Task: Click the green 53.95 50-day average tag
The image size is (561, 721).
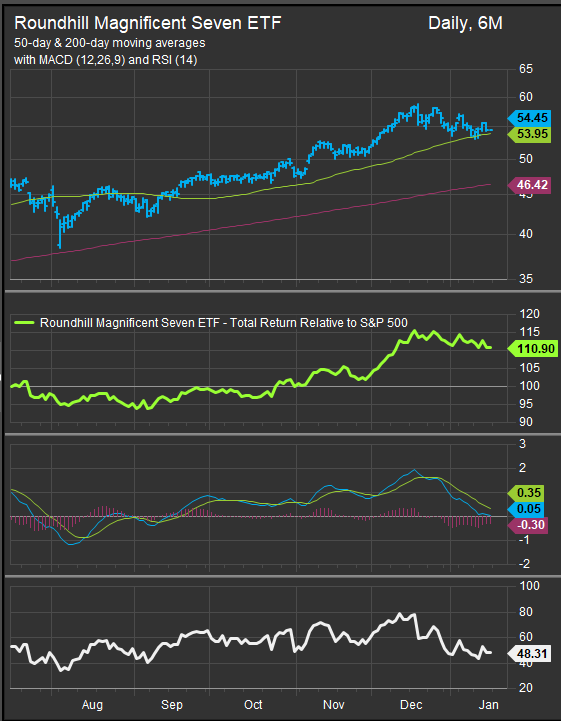Action: coord(529,134)
